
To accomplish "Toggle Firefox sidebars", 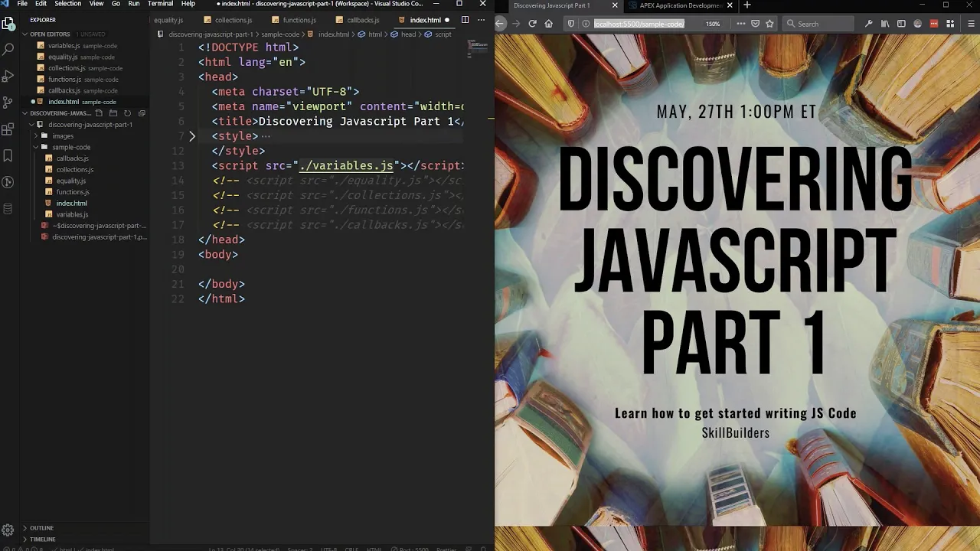I will tap(901, 24).
